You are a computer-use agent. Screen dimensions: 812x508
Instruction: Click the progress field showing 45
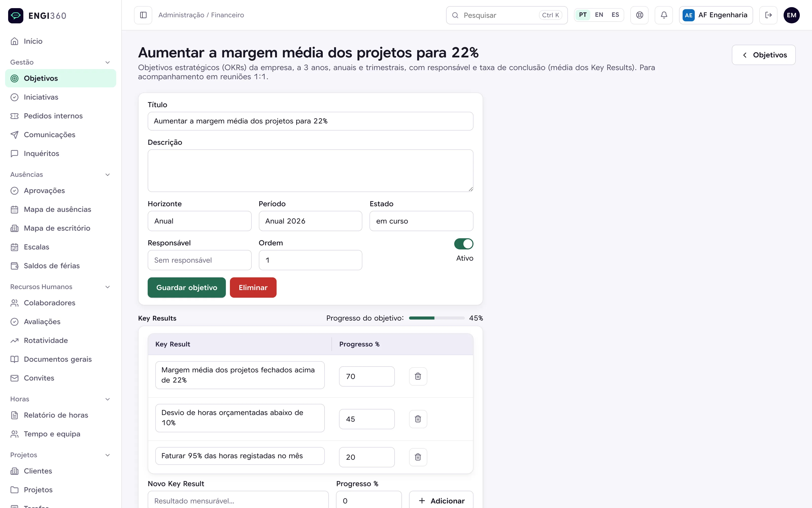(366, 419)
